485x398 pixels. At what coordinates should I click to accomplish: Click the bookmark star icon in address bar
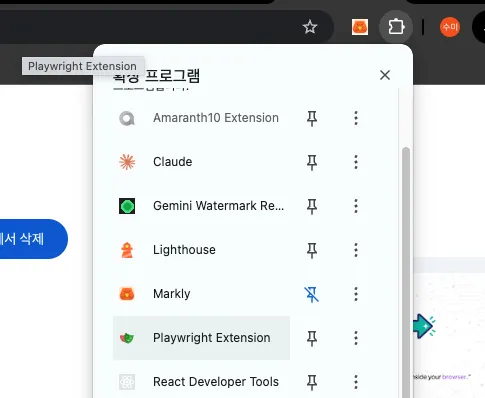310,27
